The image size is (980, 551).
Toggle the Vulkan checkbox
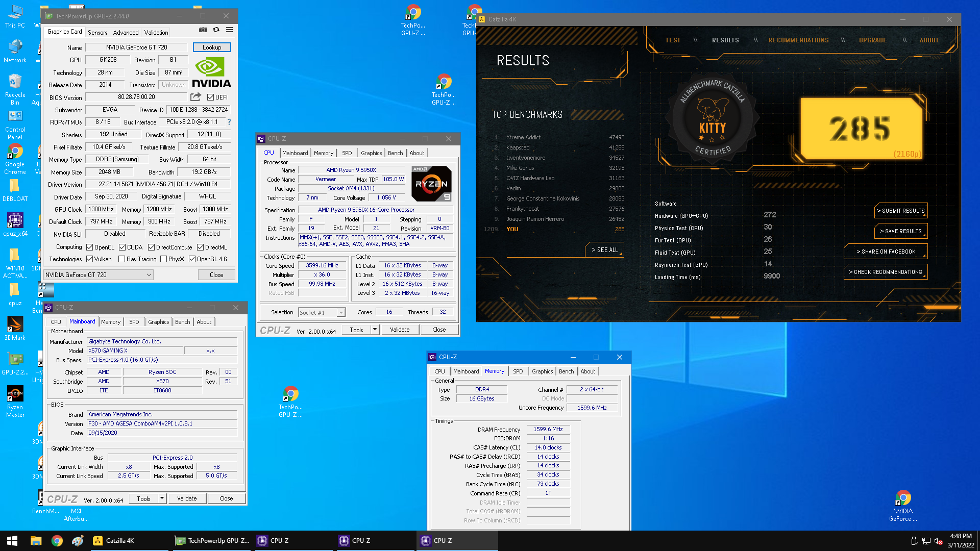89,259
